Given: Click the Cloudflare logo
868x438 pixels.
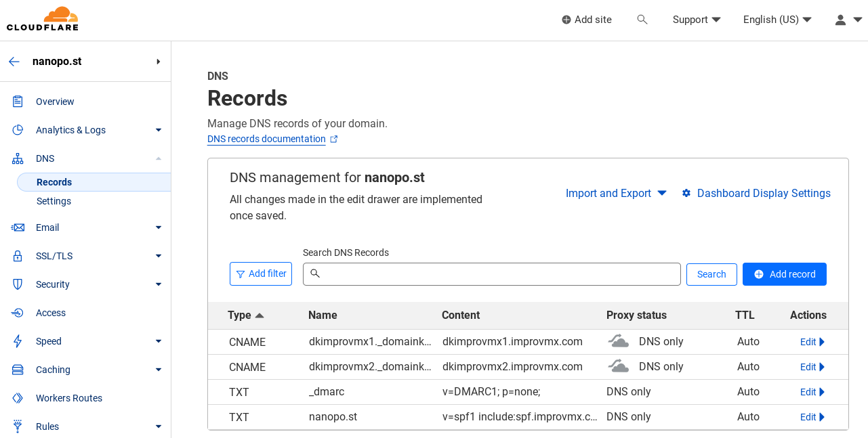Looking at the screenshot, I should point(43,19).
